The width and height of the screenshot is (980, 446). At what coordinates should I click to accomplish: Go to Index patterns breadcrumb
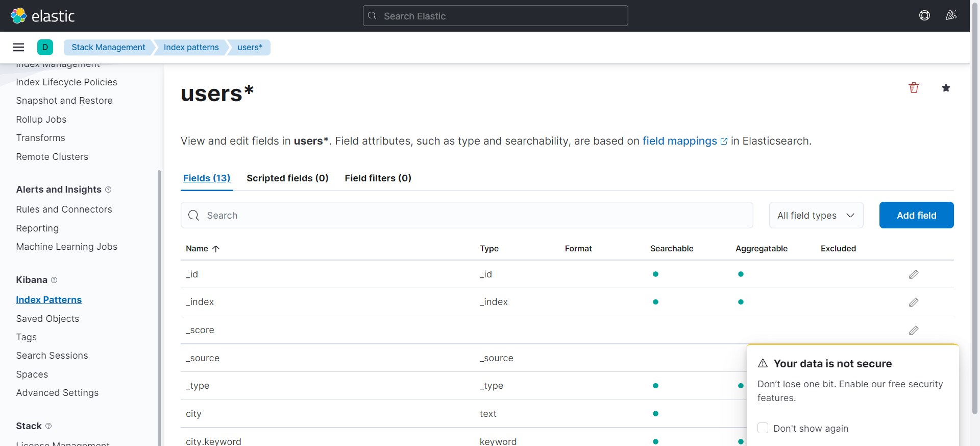191,48
